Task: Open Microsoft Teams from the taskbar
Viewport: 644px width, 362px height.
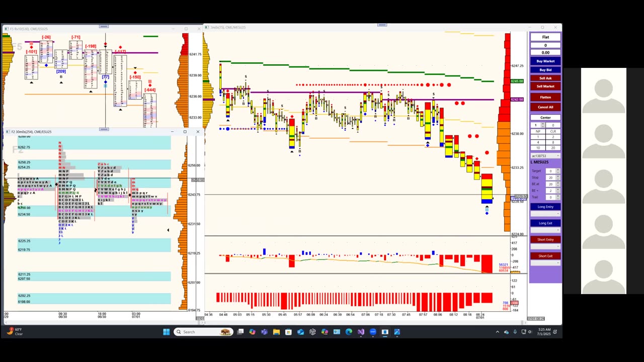Action: pos(264,332)
